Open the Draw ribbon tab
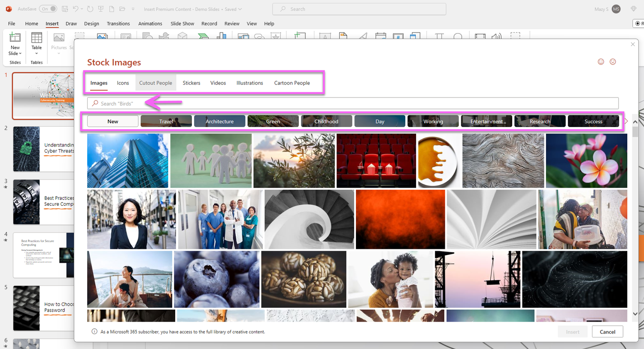The image size is (644, 349). coord(71,24)
